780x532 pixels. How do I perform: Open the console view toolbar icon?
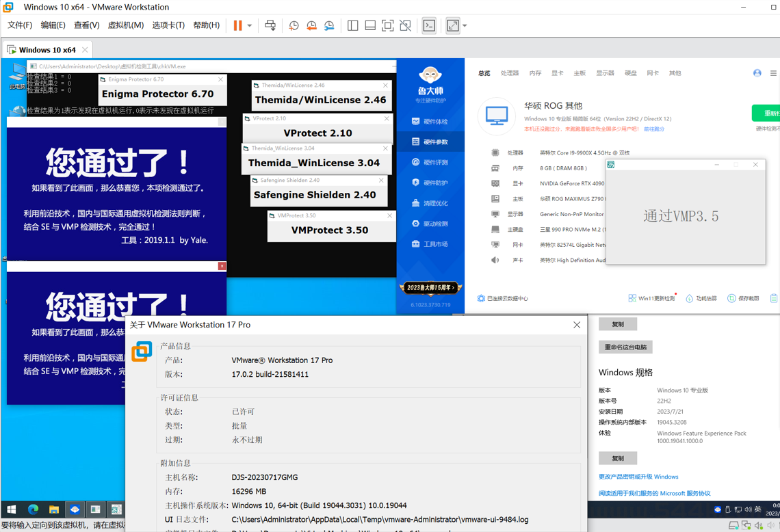[x=429, y=25]
